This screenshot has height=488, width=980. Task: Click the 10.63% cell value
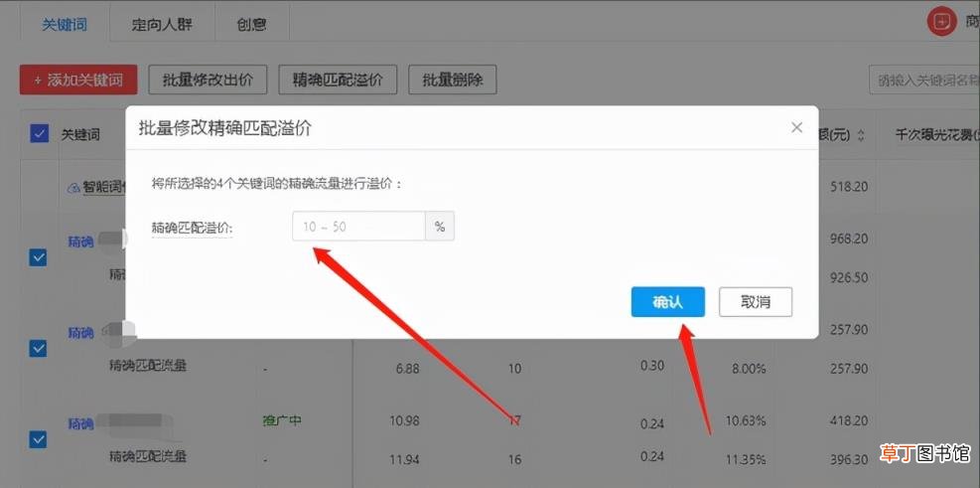[x=746, y=420]
